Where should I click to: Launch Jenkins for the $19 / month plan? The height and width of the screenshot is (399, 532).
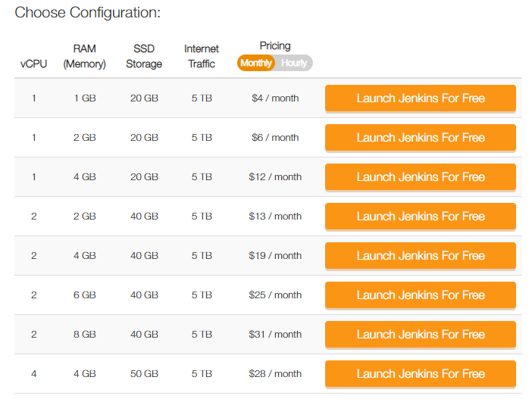(x=421, y=256)
